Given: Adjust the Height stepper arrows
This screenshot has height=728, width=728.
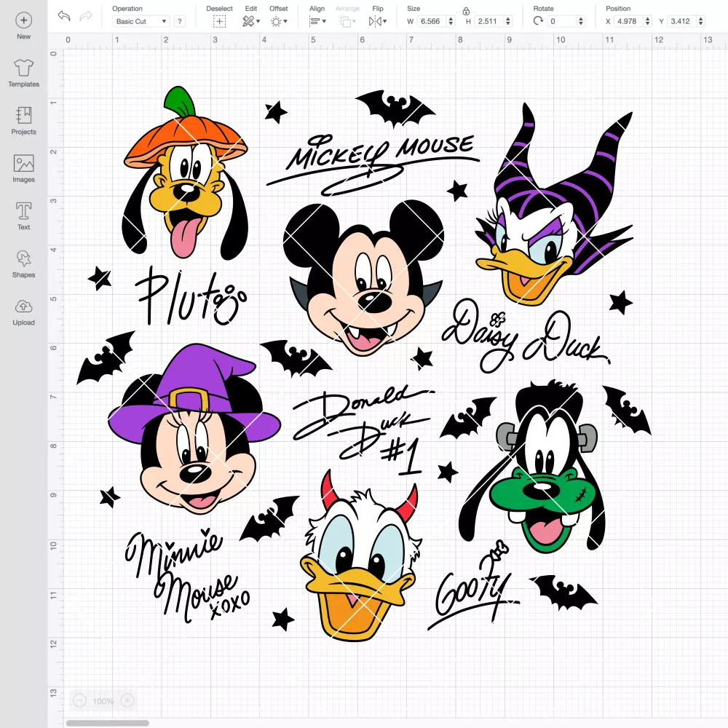Looking at the screenshot, I should click(508, 21).
